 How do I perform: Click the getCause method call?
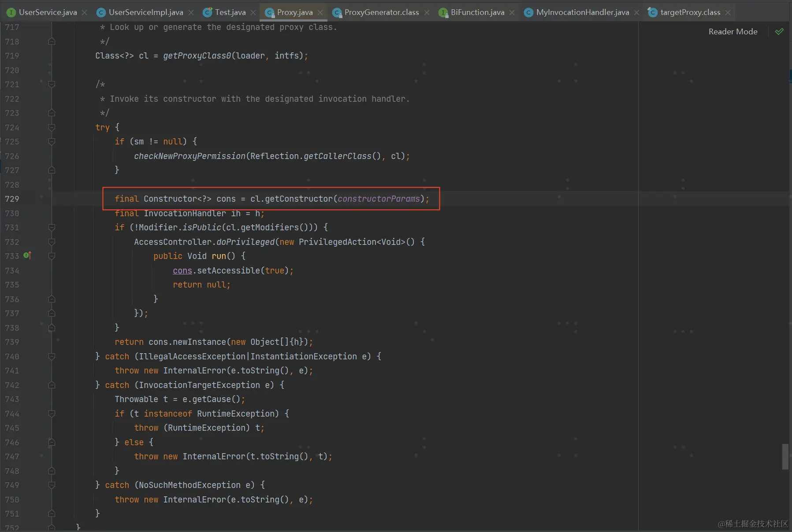(x=212, y=399)
